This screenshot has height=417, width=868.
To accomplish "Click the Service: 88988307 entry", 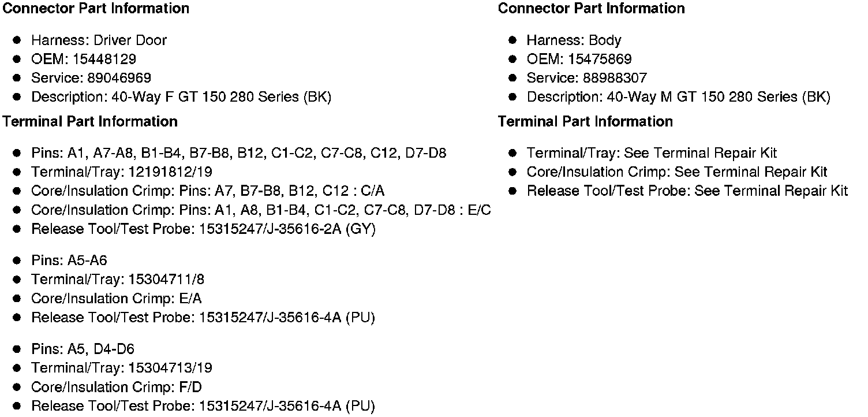I will coord(586,78).
